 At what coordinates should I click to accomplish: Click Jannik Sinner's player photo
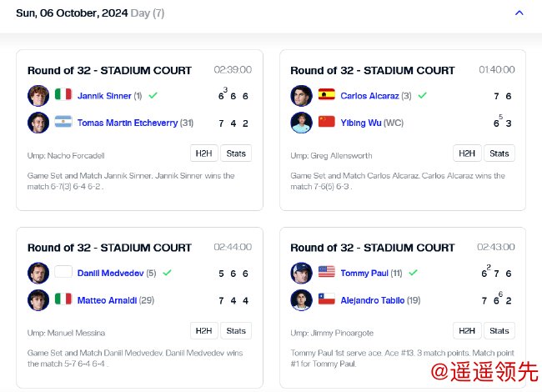[x=38, y=95]
